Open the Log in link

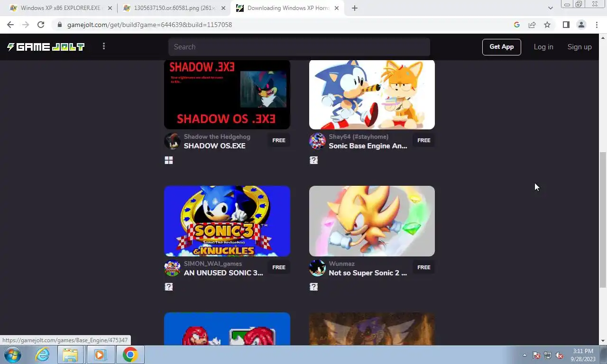[x=543, y=47]
